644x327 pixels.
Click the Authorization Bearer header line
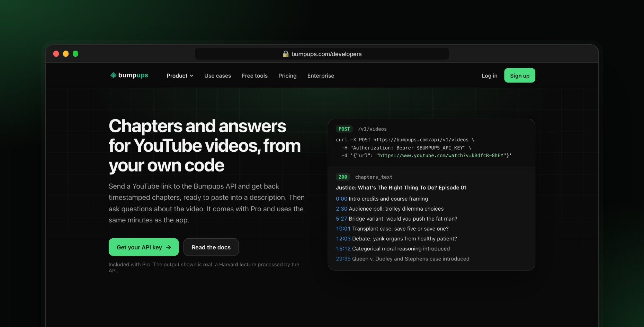[406, 148]
